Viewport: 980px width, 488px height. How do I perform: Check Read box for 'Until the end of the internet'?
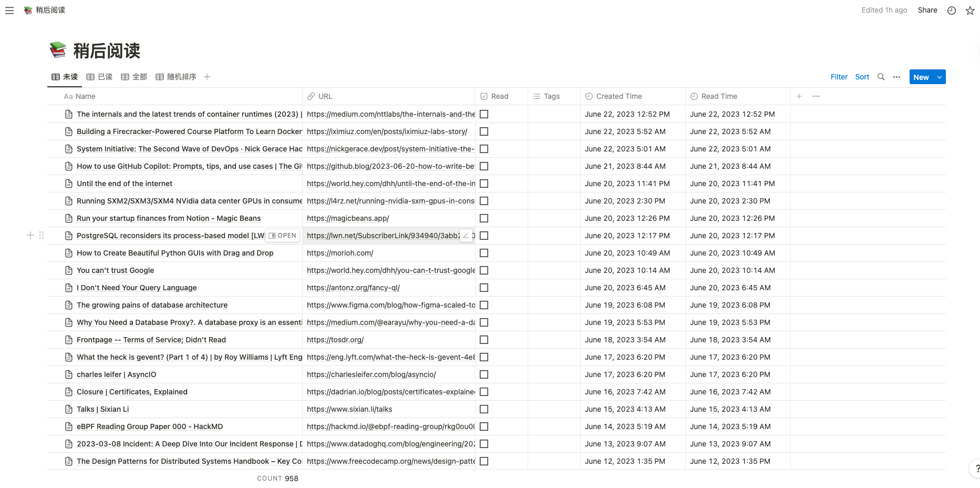[x=484, y=184]
